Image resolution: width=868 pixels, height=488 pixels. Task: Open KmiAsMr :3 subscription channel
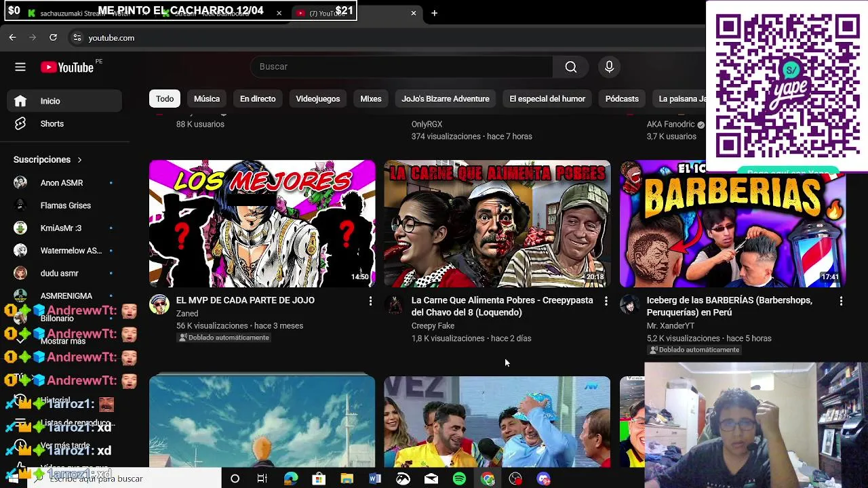pyautogui.click(x=64, y=228)
